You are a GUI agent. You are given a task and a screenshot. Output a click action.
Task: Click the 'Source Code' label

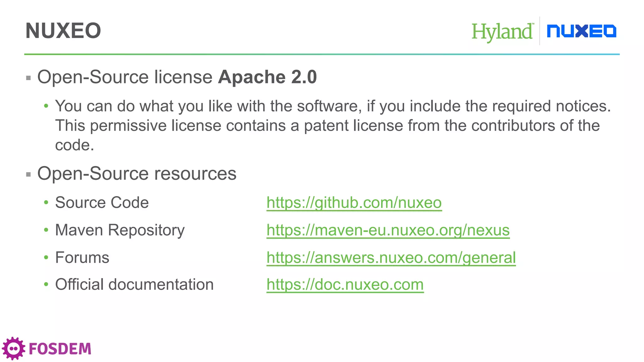point(102,202)
